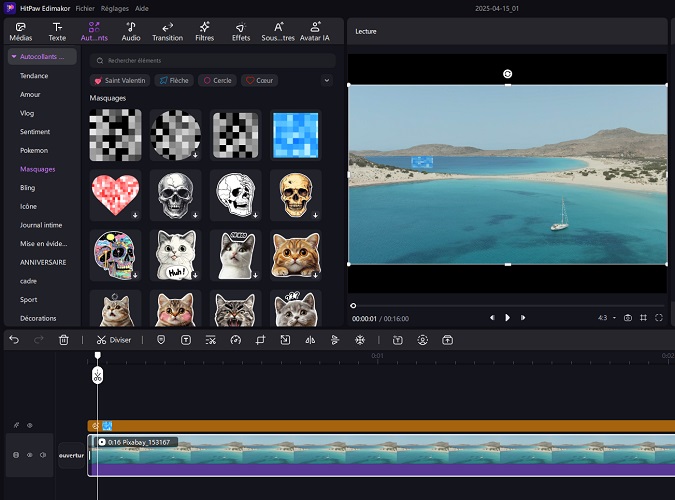Expand the sticker tag list dropdown
The height and width of the screenshot is (500, 675).
tap(327, 81)
